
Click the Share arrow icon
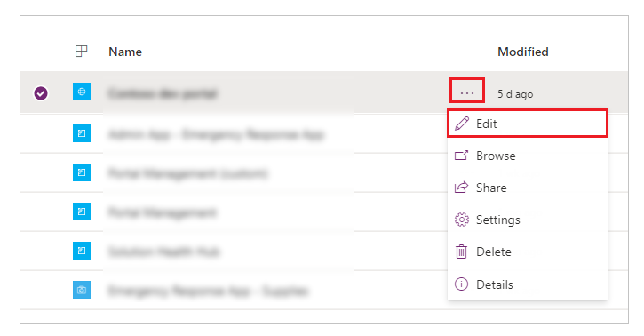461,188
